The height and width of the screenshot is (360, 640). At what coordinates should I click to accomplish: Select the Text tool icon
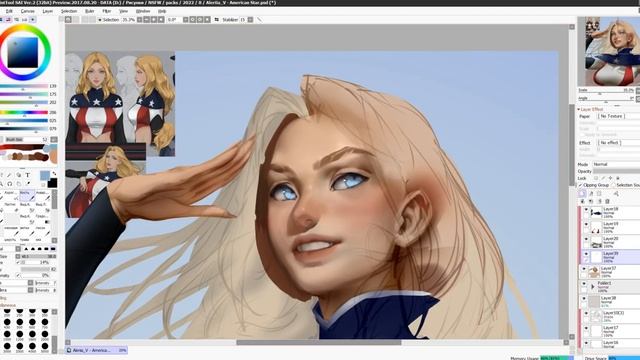tap(28, 175)
